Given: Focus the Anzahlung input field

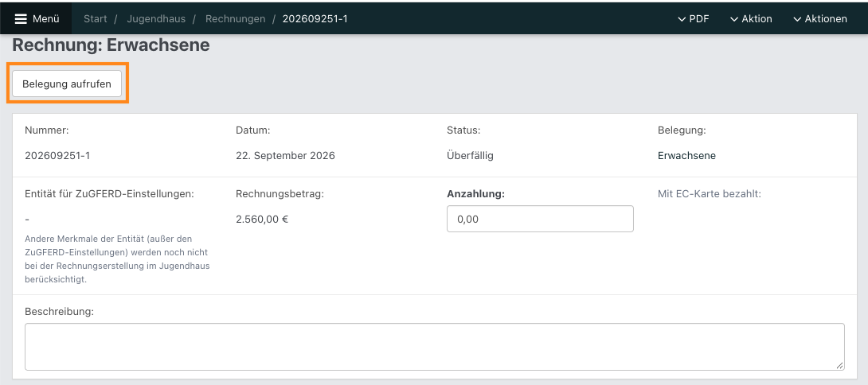Looking at the screenshot, I should pos(540,219).
